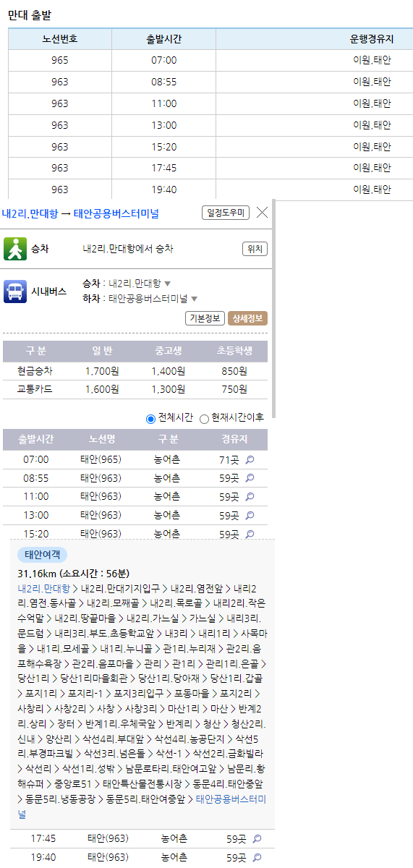This screenshot has height=868, width=413.
Task: Click the 1,600원 card adult fare
Action: tap(102, 389)
